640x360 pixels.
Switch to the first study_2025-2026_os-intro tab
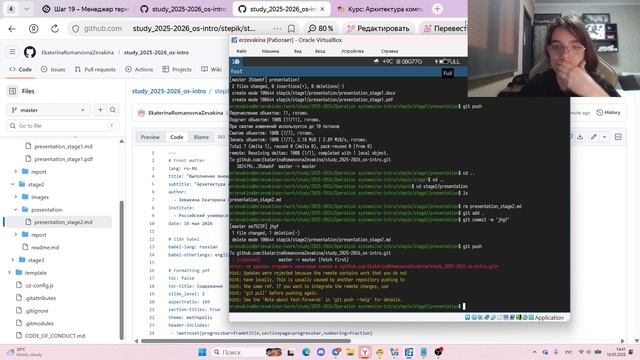click(183, 9)
